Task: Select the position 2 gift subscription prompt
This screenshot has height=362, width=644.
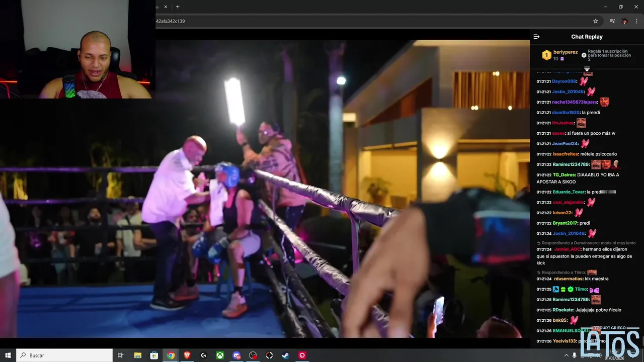Action: tap(608, 55)
